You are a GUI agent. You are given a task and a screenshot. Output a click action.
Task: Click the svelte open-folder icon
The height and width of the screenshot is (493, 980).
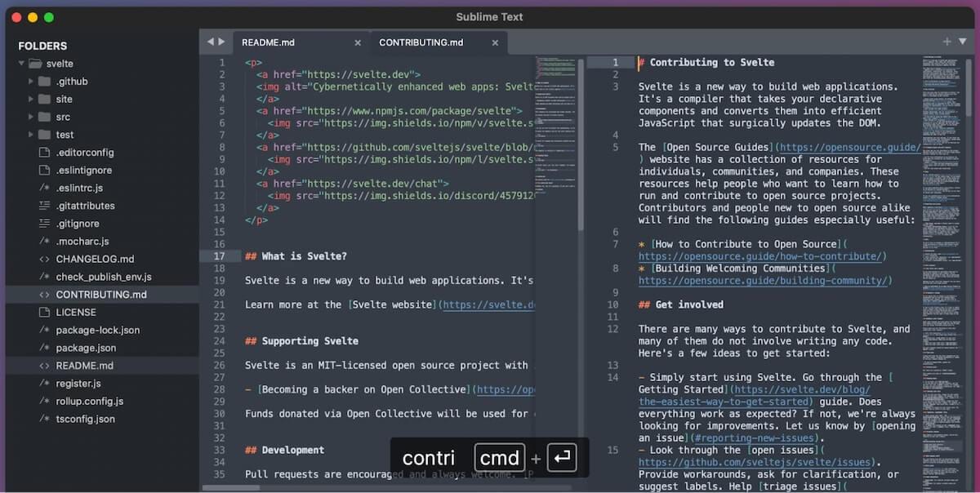coord(35,64)
